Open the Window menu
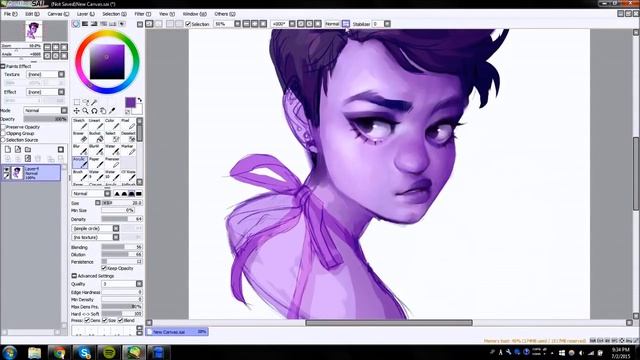 pos(194,14)
